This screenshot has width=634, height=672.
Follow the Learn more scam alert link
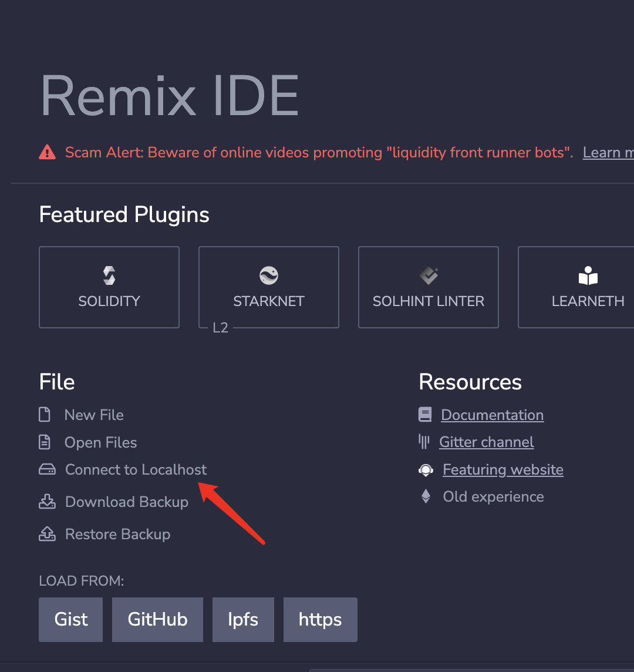tap(608, 153)
